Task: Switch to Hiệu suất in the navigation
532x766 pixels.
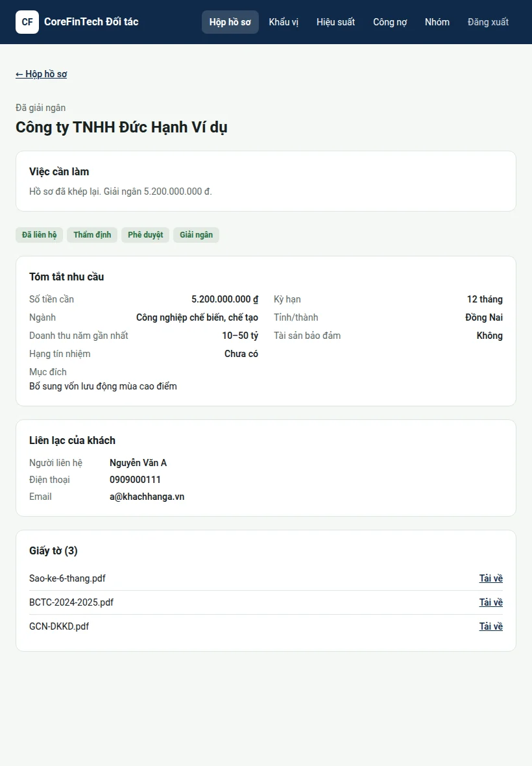Action: [x=336, y=22]
